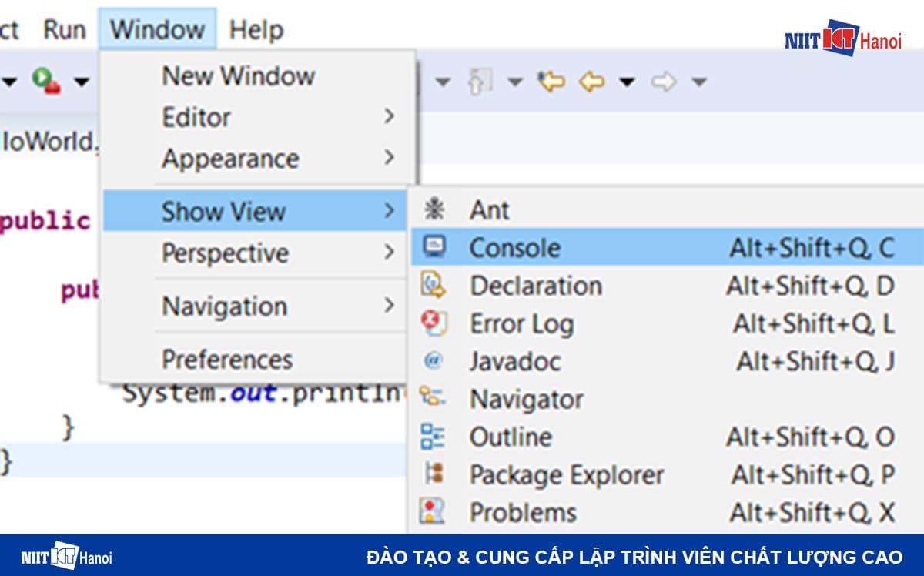Open the Run menu
Screen dimensions: 924x576
pyautogui.click(x=65, y=30)
